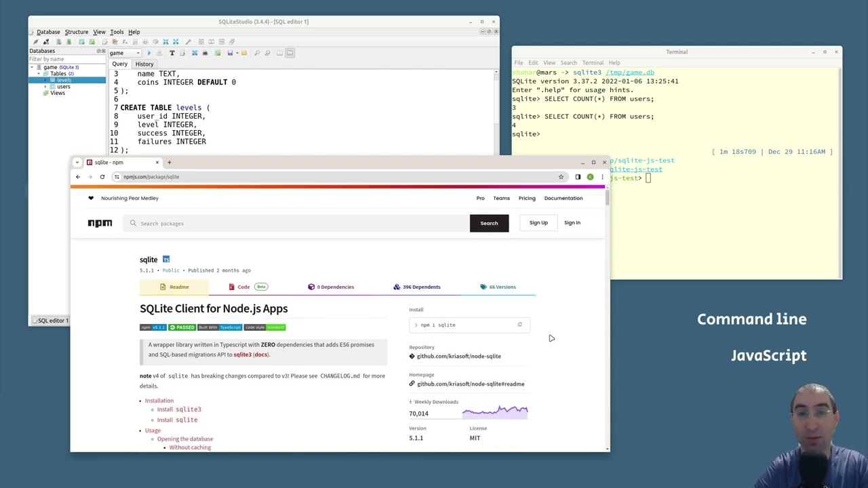Click the disconnect database icon in SQLiteStudio
The width and height of the screenshot is (868, 488).
pos(46,42)
